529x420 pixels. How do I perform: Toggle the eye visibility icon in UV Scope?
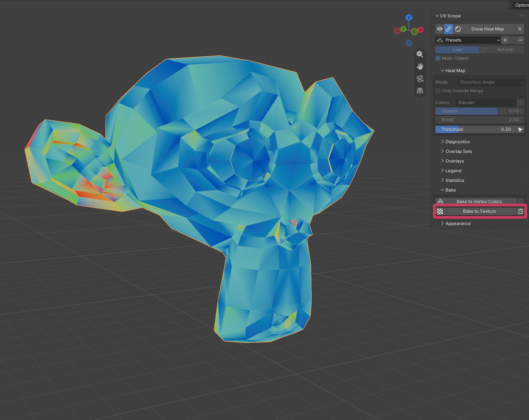(440, 29)
